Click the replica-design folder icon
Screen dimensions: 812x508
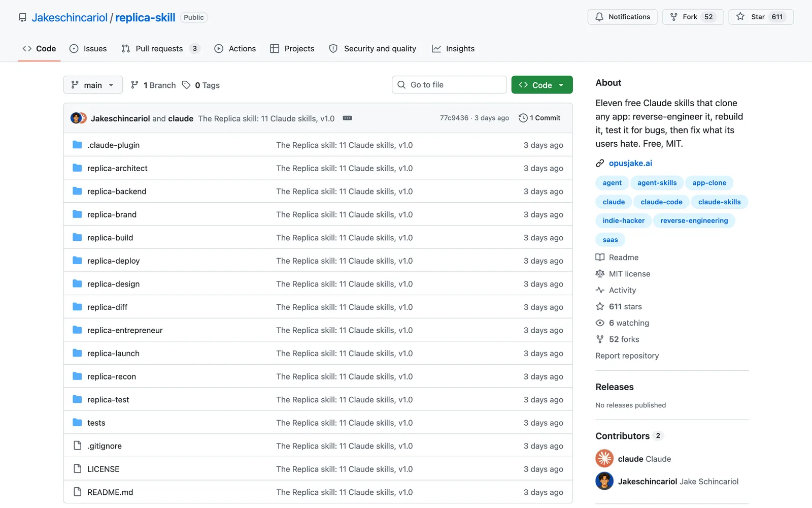tap(77, 283)
